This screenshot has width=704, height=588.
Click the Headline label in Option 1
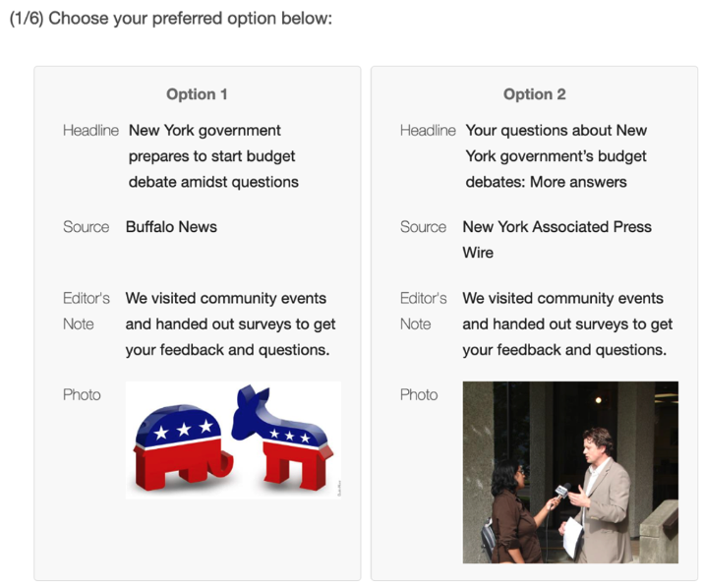(90, 130)
